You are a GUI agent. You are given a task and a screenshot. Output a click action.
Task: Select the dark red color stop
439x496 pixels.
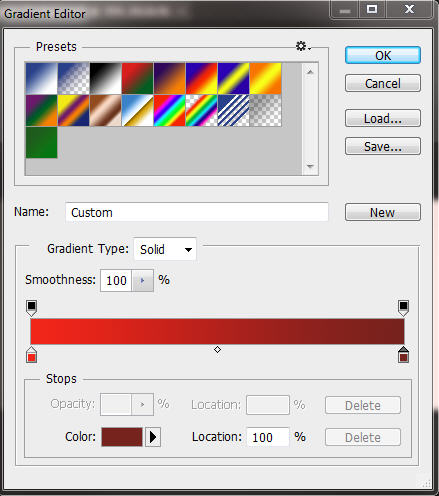pos(403,355)
